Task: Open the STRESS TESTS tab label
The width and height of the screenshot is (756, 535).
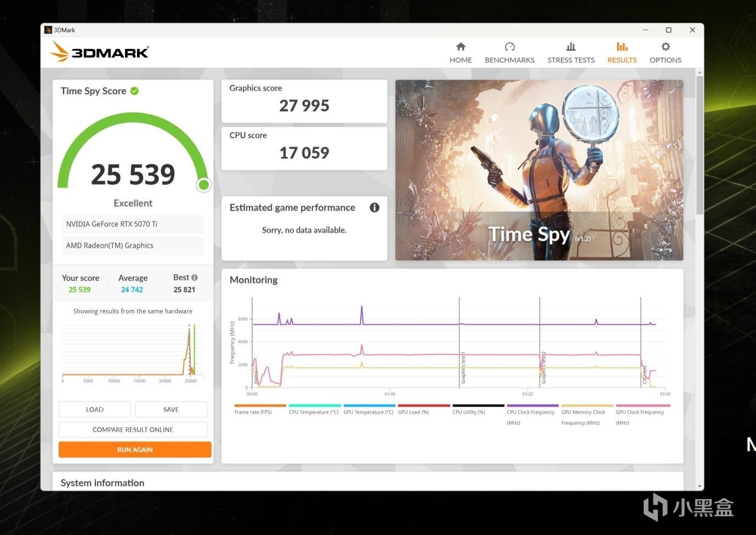Action: pos(571,60)
